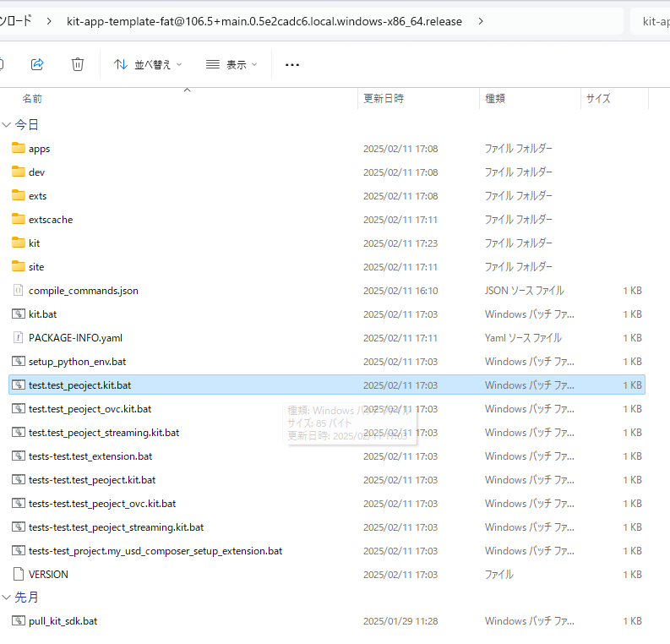This screenshot has height=644, width=670.
Task: Click the extscache folder name
Action: click(x=51, y=220)
